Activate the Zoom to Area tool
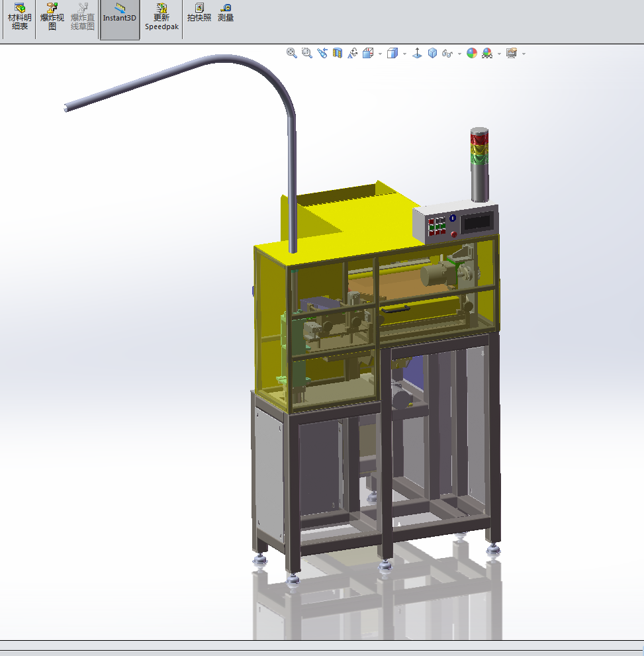The height and width of the screenshot is (656, 644). coord(306,53)
